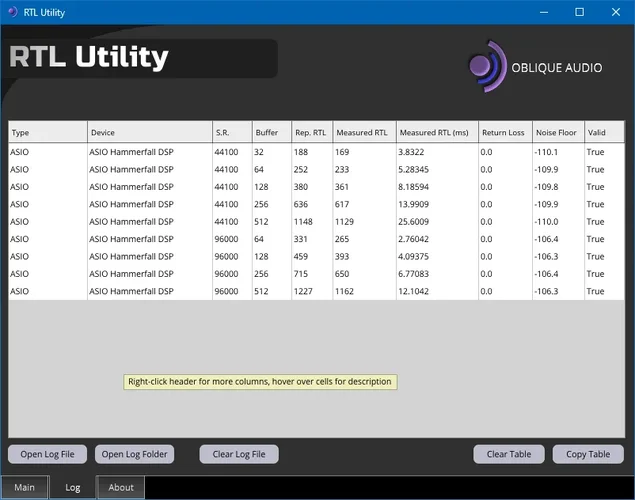Click Measured RTL value 393
635x500 pixels.
click(364, 256)
